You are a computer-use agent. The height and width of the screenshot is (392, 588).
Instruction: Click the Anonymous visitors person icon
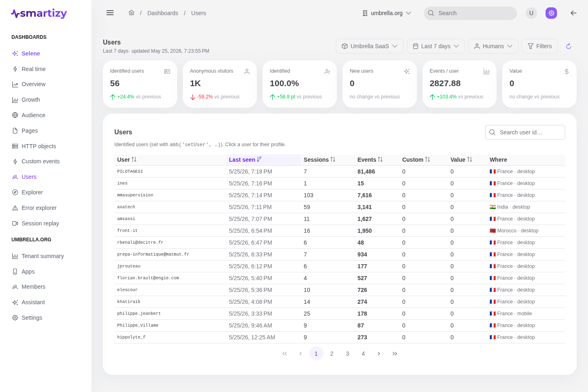point(247,71)
